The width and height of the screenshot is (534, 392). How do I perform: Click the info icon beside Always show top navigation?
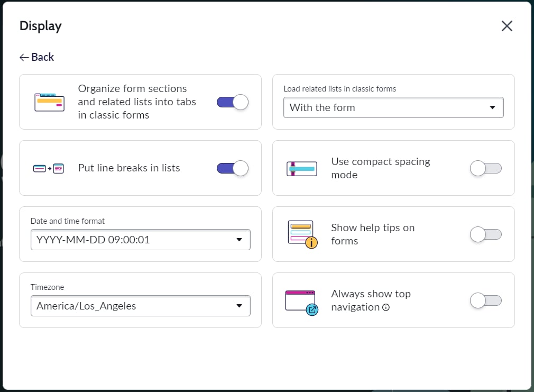386,308
